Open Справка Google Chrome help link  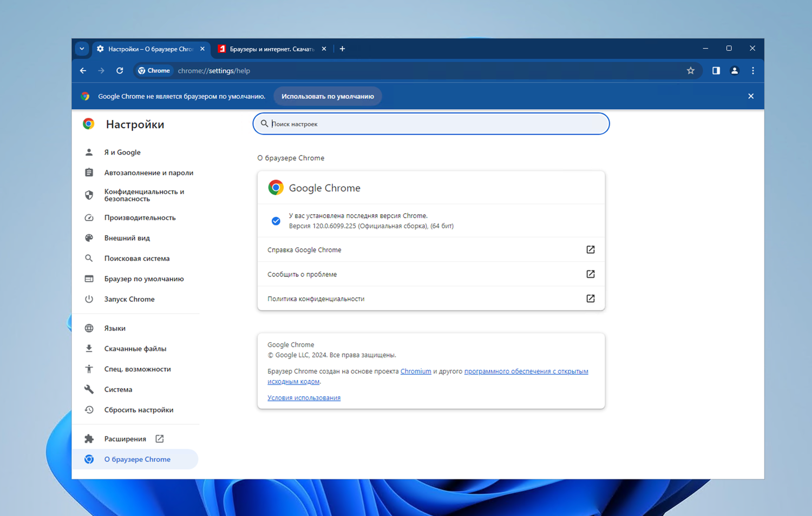pos(431,250)
